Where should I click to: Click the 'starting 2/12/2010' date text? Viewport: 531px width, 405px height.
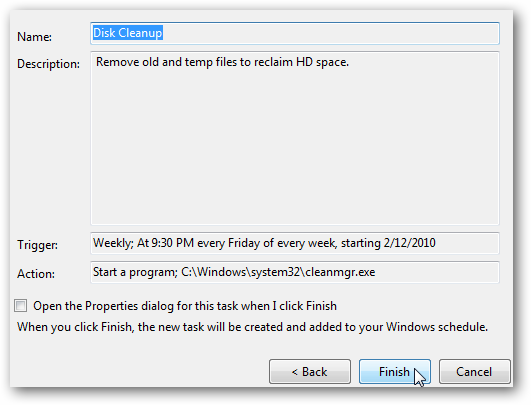click(x=388, y=243)
